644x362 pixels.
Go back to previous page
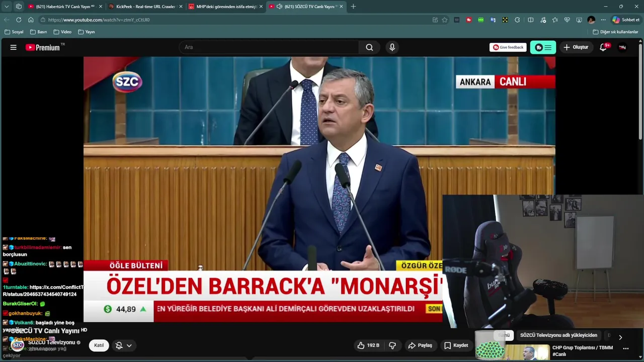(x=7, y=20)
